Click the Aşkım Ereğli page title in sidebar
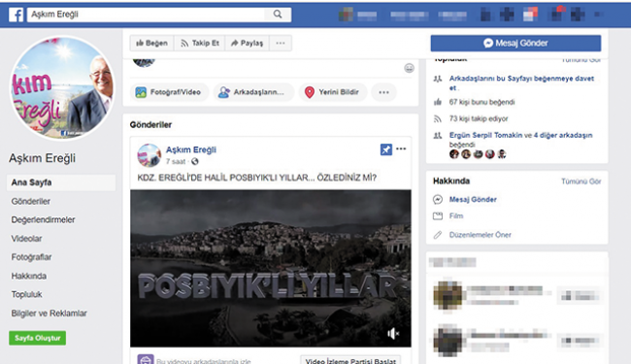Image resolution: width=631 pixels, height=364 pixels. 43,158
